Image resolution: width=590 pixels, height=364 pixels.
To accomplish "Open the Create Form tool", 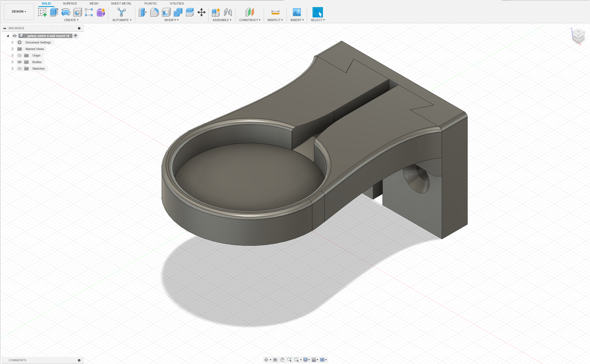I will coord(101,12).
